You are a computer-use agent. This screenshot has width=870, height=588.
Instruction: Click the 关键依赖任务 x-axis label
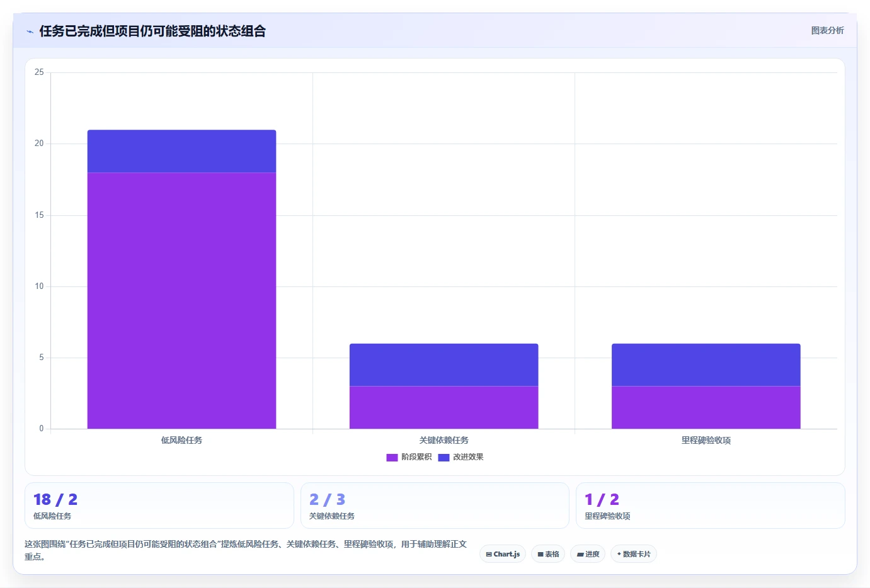tap(444, 440)
